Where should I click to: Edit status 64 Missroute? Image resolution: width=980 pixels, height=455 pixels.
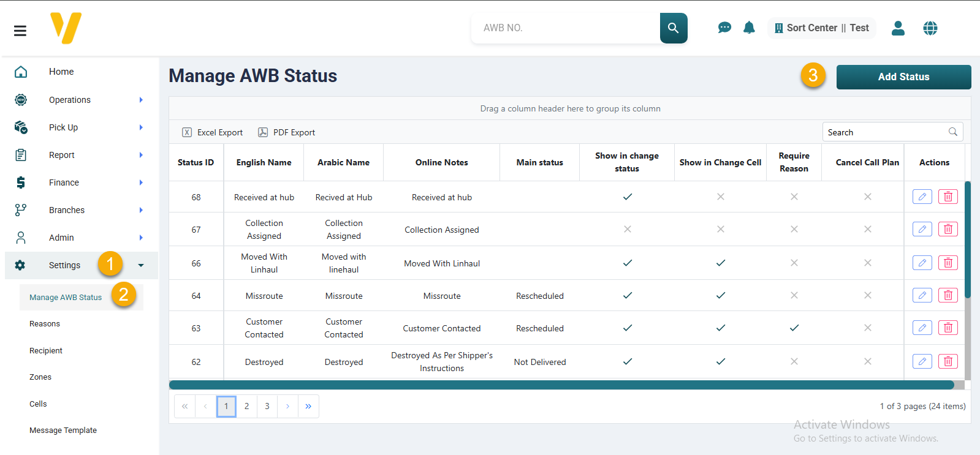click(x=922, y=295)
